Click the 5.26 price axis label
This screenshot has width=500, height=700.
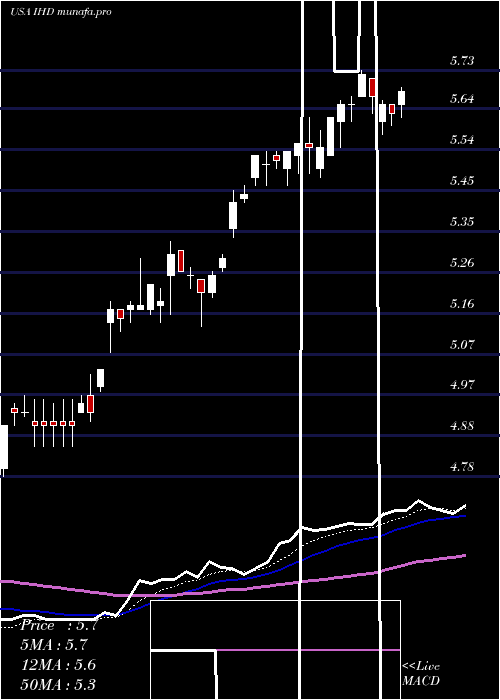(462, 262)
